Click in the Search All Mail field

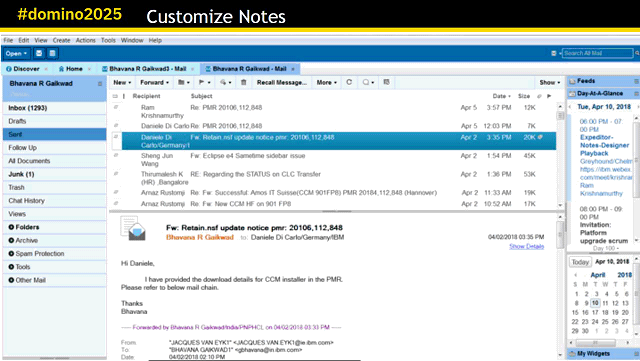tap(598, 53)
